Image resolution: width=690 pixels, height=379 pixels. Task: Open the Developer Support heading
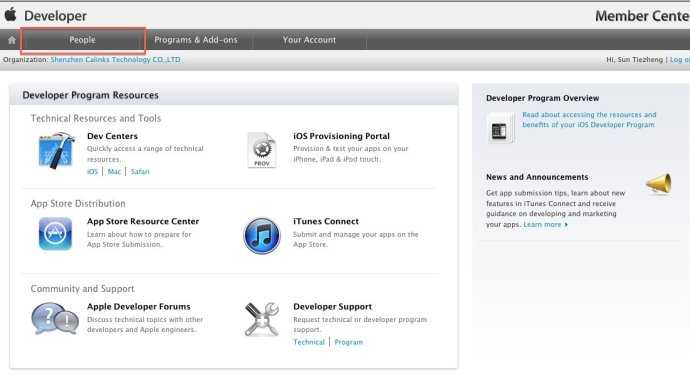333,306
